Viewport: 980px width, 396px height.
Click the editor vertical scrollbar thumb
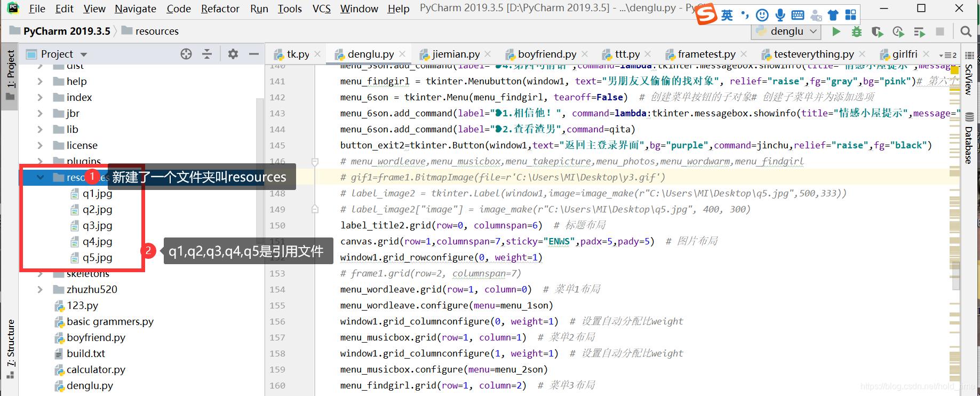click(x=955, y=276)
